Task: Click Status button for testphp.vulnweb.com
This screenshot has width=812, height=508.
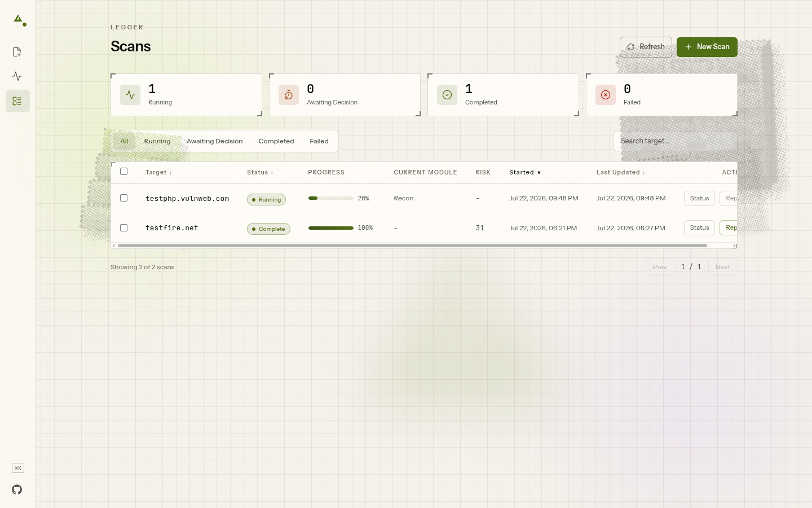Action: 699,198
